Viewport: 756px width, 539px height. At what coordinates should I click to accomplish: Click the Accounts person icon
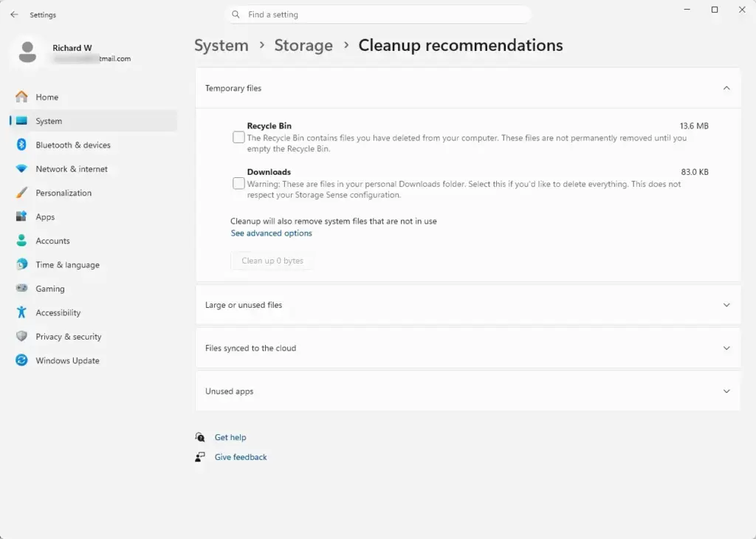tap(21, 241)
